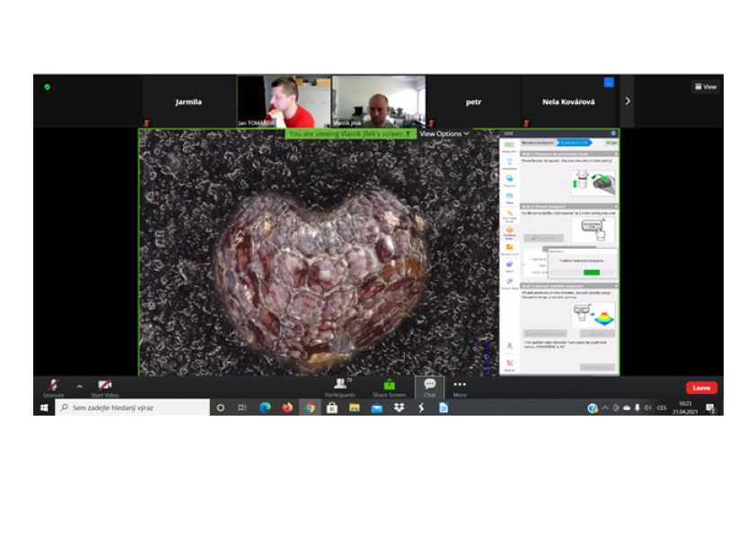756x535 pixels.
Task: Open the View Options dropdown
Action: 444,134
